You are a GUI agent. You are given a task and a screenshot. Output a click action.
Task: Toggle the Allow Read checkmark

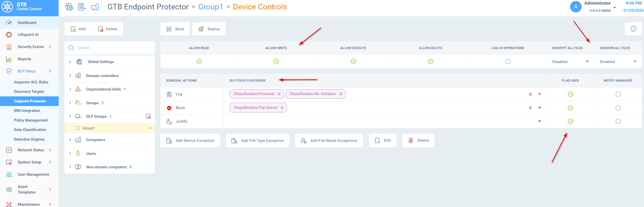click(199, 61)
